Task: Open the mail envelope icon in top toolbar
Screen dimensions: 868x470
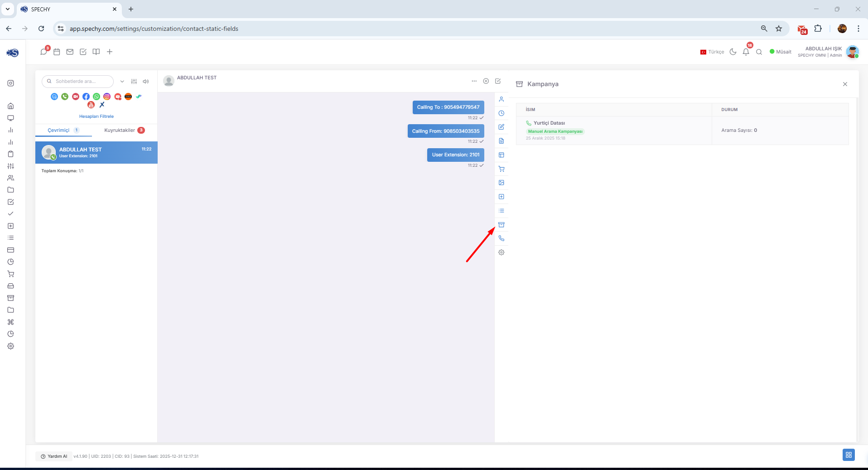Action: pos(70,52)
